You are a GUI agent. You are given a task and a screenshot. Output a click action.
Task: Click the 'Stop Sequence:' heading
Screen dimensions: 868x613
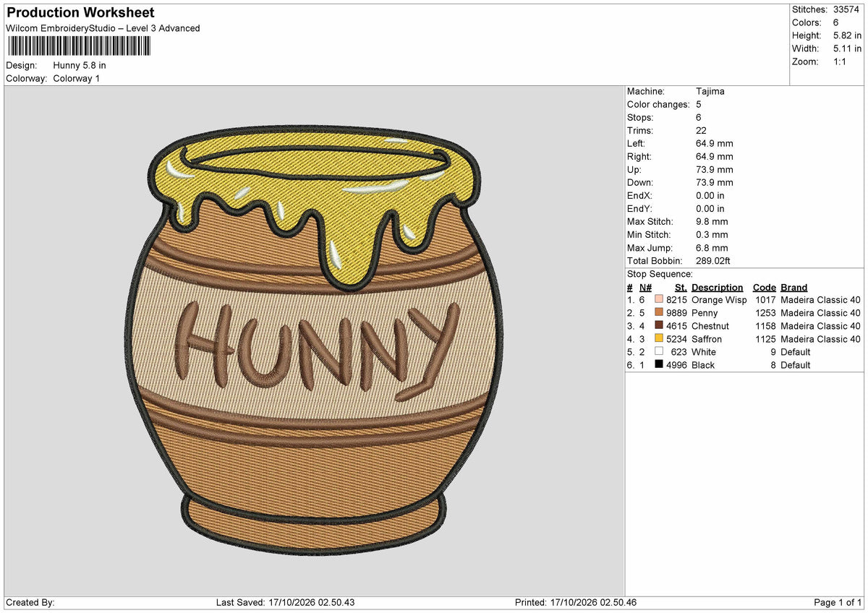[660, 274]
